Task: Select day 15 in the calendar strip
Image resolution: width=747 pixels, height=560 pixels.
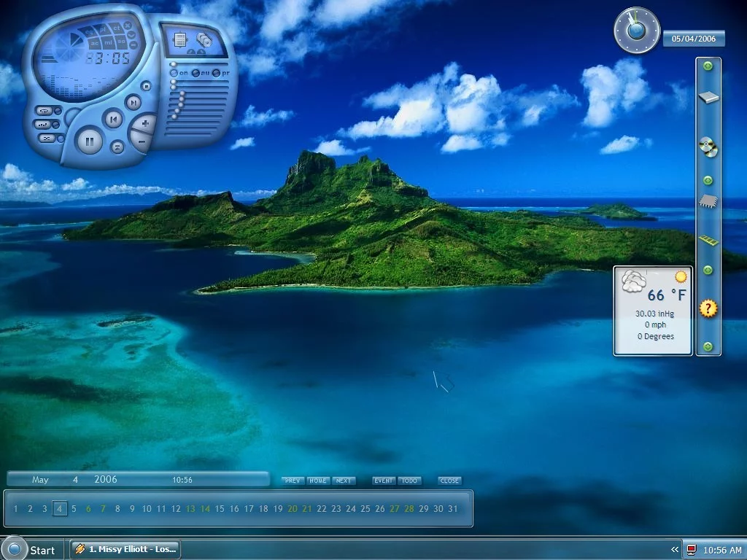Action: coord(220,509)
